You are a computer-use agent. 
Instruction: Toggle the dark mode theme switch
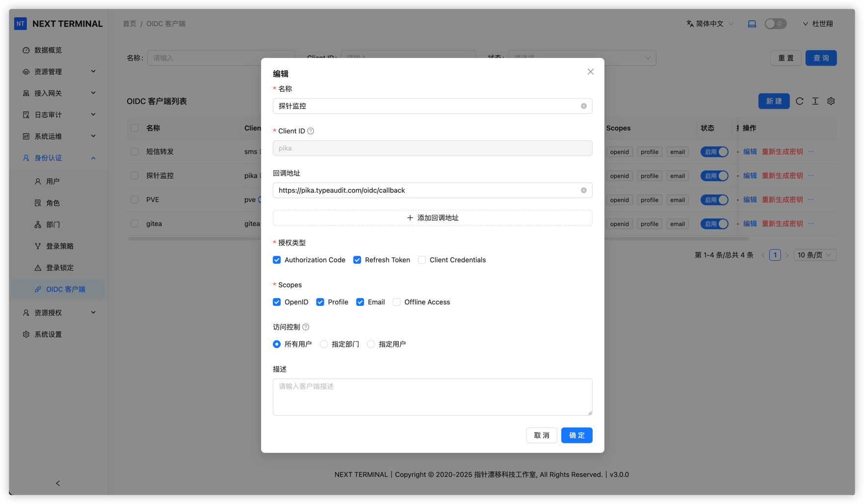pyautogui.click(x=775, y=24)
